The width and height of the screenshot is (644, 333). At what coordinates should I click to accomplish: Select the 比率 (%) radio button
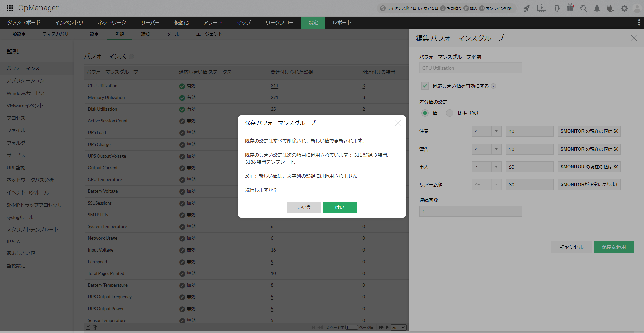tap(449, 113)
